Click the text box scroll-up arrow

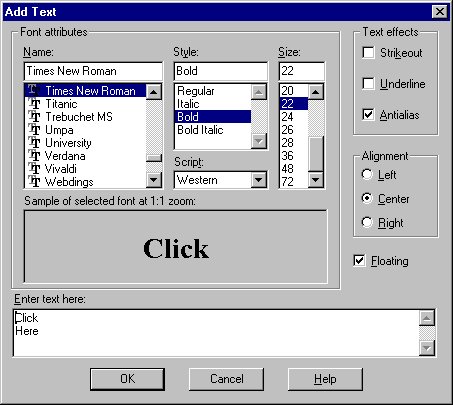point(427,318)
